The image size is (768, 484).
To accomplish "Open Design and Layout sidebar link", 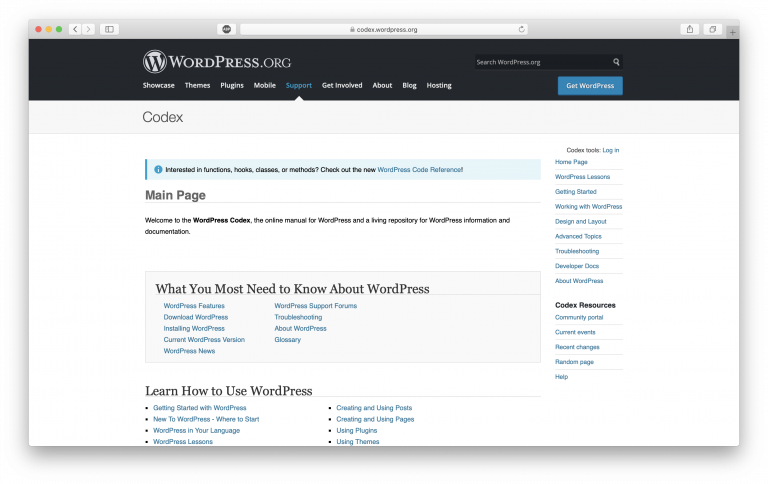I will 580,221.
